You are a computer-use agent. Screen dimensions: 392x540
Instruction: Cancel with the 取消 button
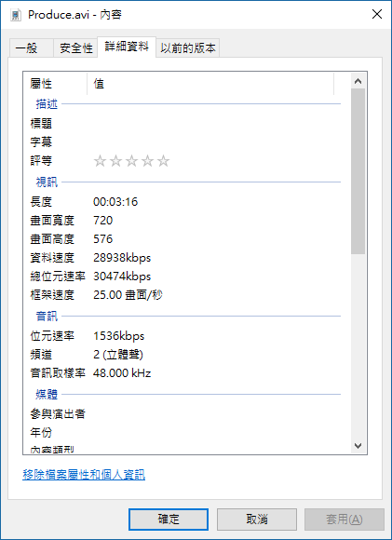click(x=257, y=520)
